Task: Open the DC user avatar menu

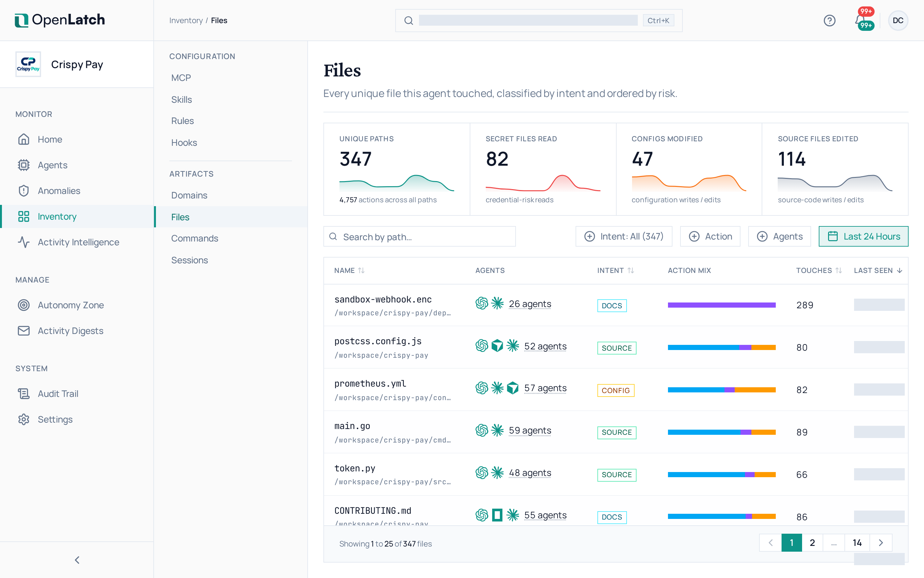Action: pos(898,20)
